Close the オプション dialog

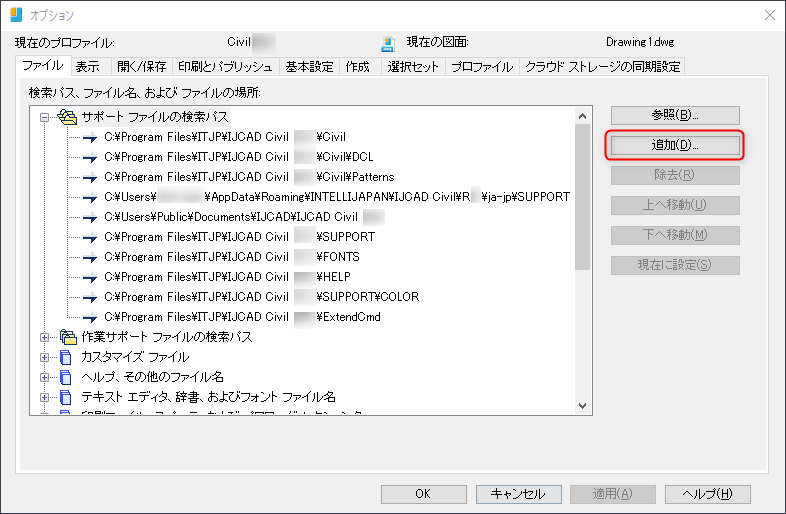(x=770, y=15)
